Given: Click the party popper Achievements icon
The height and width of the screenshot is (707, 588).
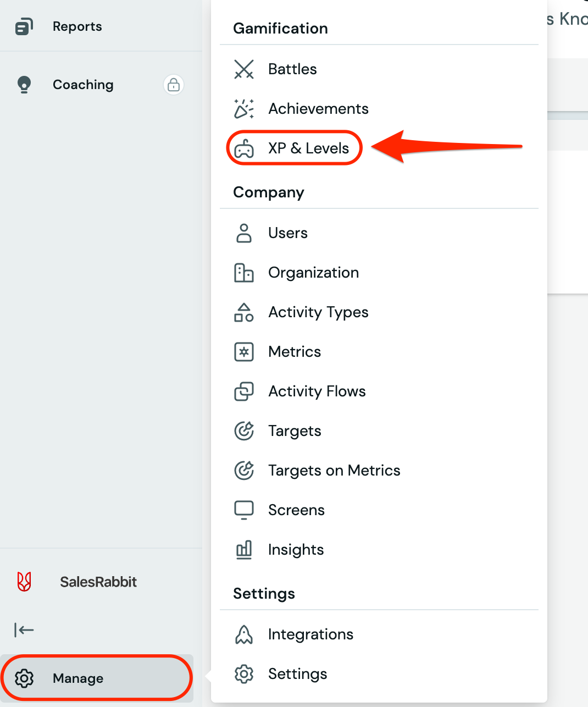Looking at the screenshot, I should 244,109.
